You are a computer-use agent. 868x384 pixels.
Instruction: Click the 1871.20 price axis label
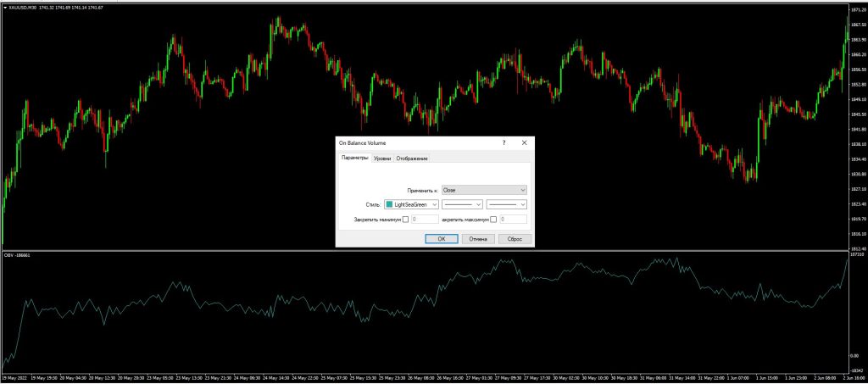[x=859, y=10]
